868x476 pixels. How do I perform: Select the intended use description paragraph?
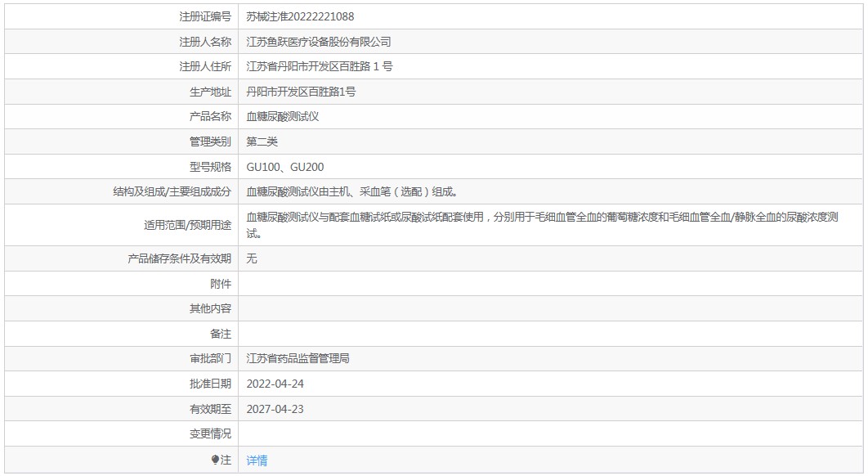543,225
